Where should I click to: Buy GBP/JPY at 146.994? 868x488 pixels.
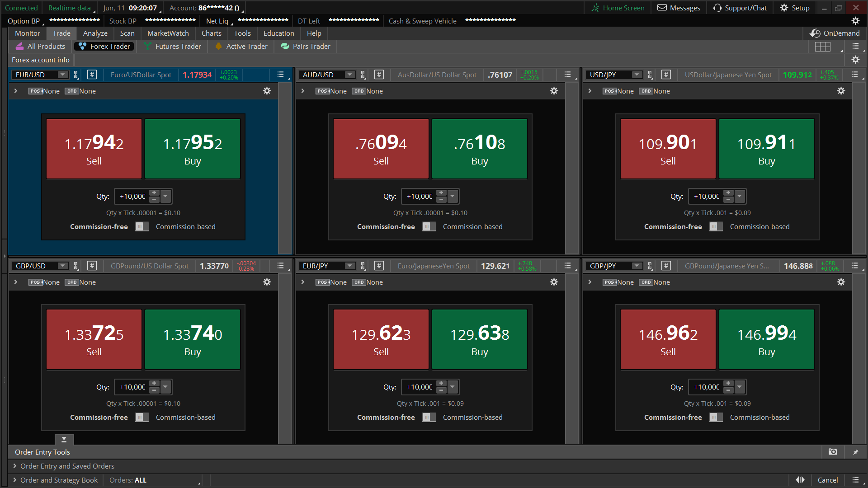(x=767, y=339)
